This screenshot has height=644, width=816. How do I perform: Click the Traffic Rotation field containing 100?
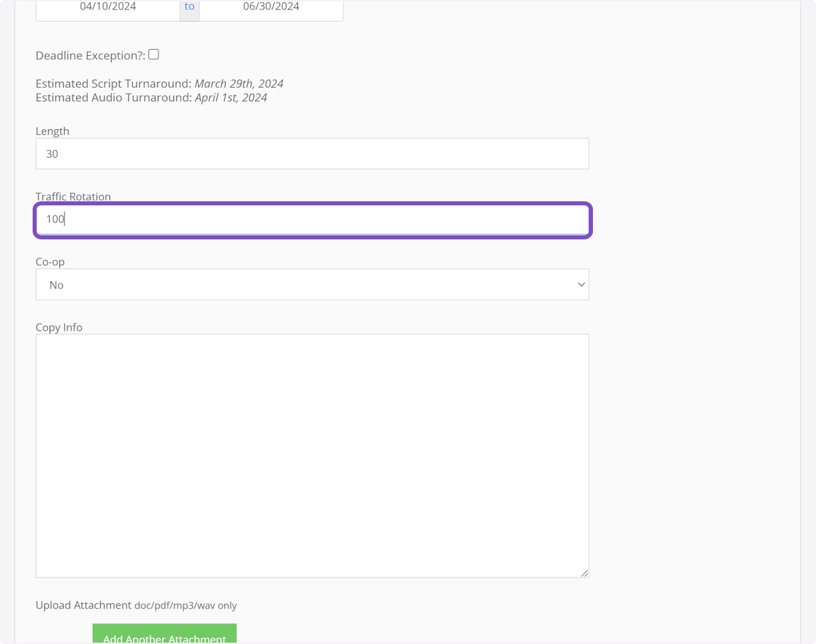point(311,220)
